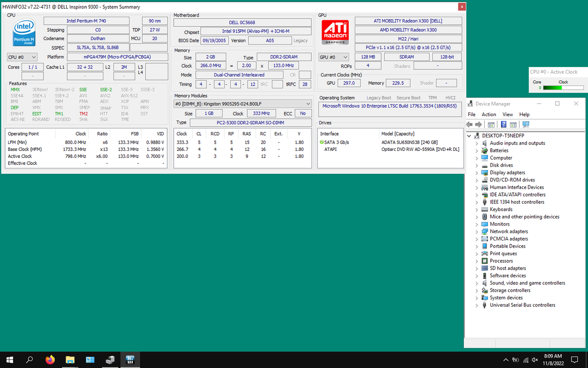Open File Explorer from the taskbar
This screenshot has width=588, height=368.
click(70, 360)
